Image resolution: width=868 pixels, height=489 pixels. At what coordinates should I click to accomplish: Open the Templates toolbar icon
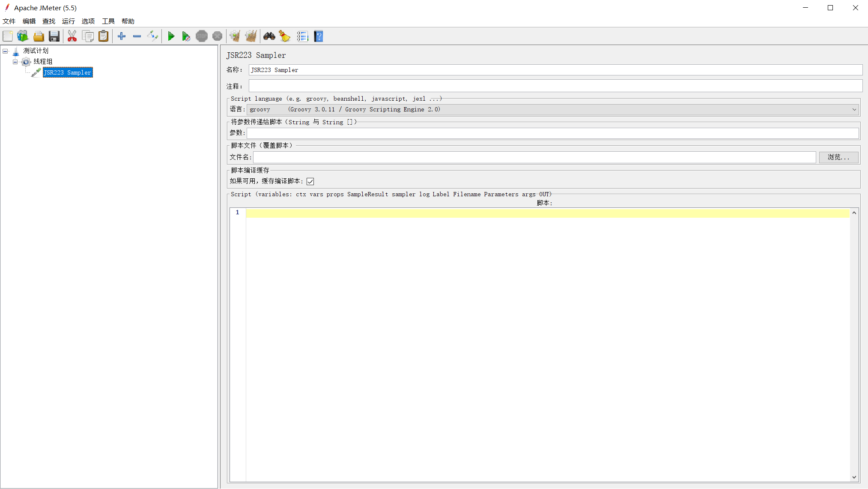(23, 36)
